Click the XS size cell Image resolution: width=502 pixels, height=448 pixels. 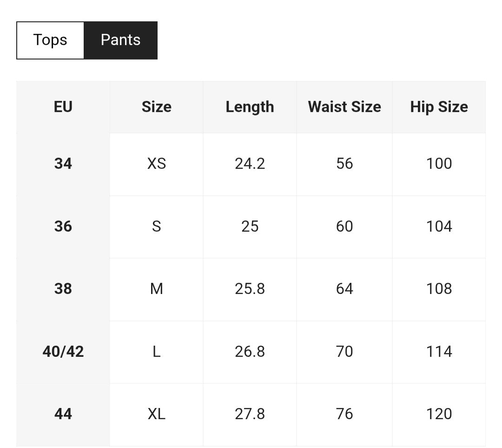(156, 164)
